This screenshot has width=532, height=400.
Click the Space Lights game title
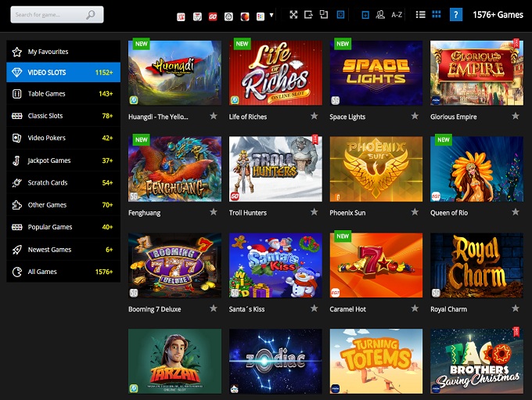click(x=347, y=117)
